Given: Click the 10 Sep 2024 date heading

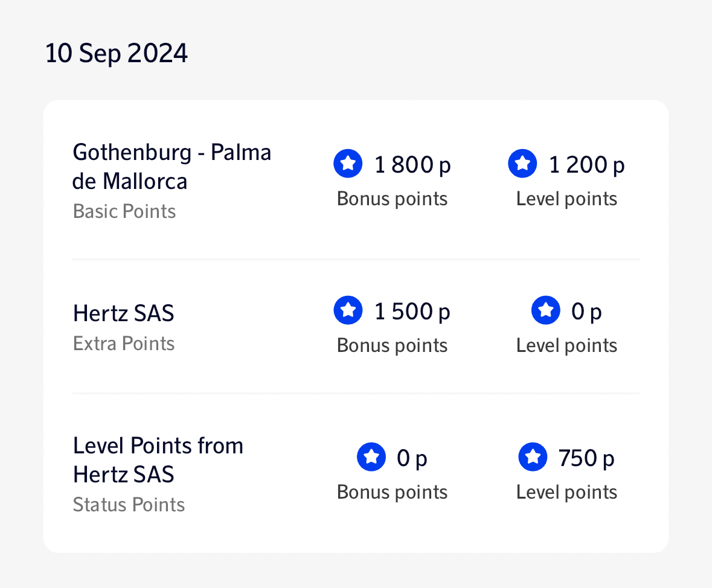Looking at the screenshot, I should pyautogui.click(x=117, y=54).
